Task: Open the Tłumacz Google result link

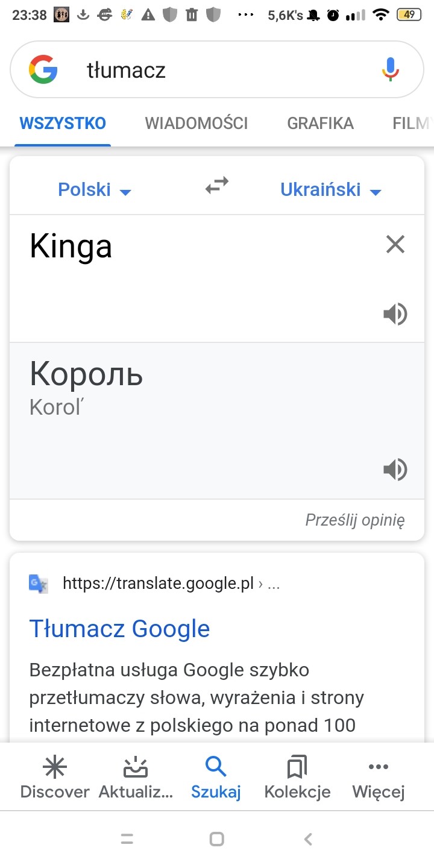Action: pyautogui.click(x=119, y=629)
